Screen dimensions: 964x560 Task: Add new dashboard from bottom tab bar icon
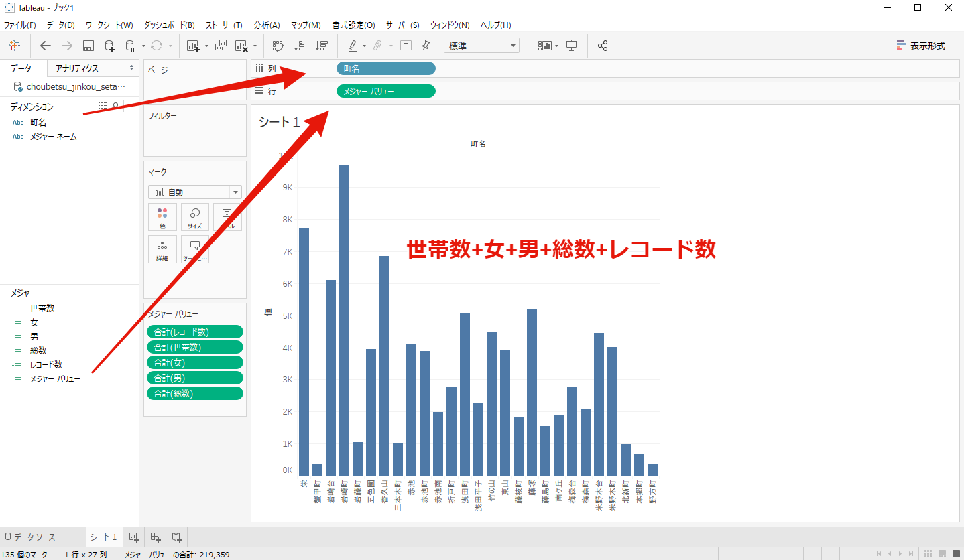pyautogui.click(x=156, y=537)
